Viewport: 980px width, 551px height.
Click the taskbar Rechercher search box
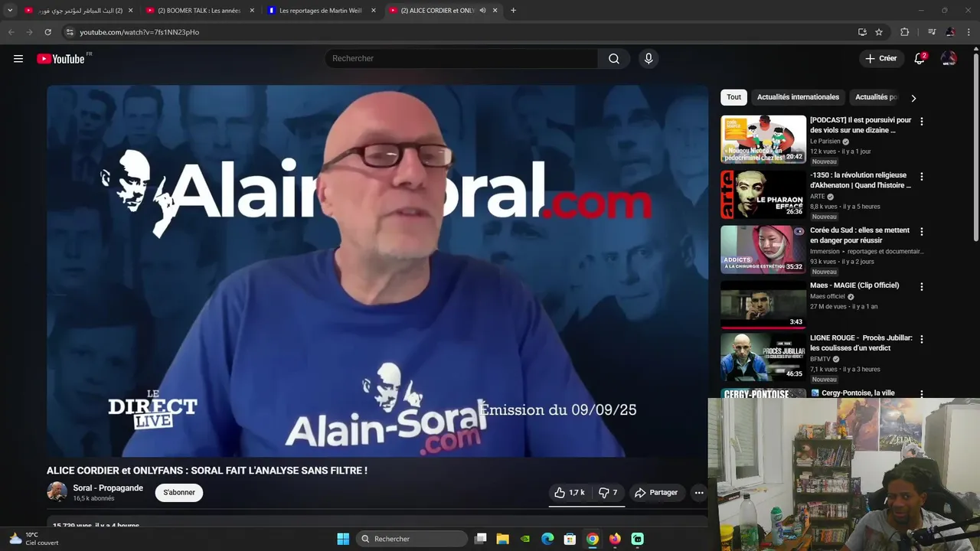pyautogui.click(x=412, y=539)
